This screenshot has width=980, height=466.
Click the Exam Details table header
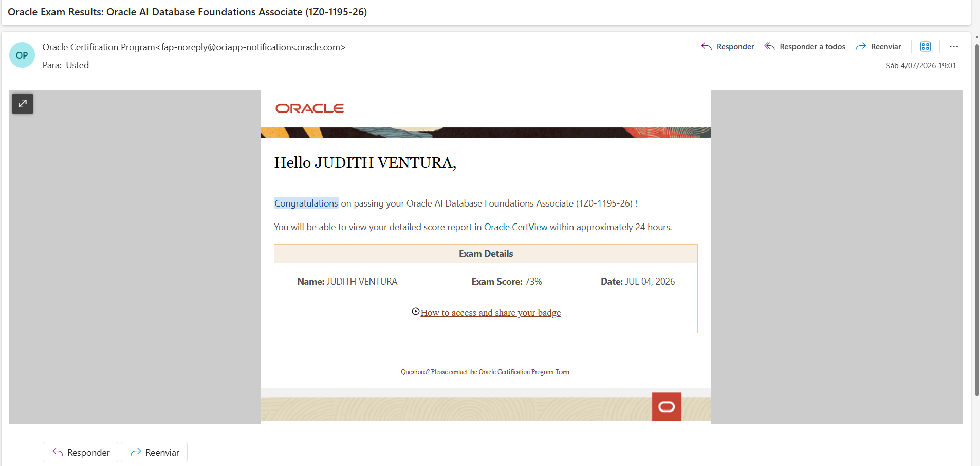486,254
